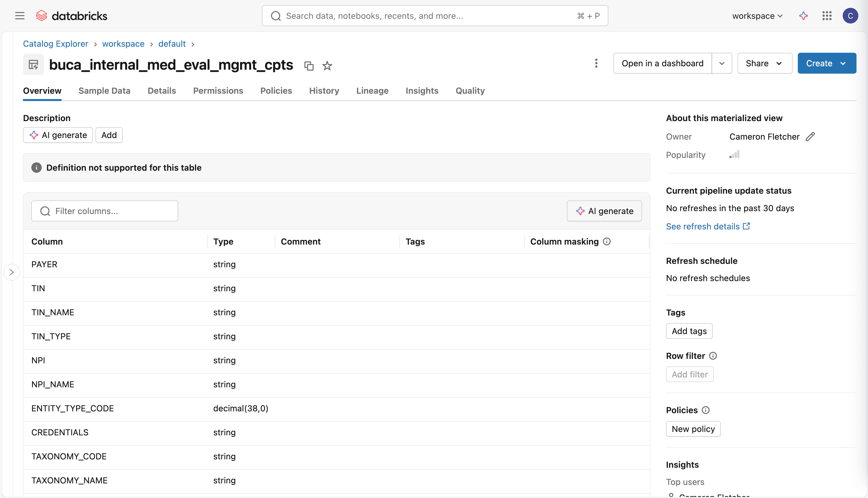Screen dimensions: 868x498
Task: Star buca_internal_med_eval_mgmt_cpts as a favorite
Action: [x=327, y=66]
